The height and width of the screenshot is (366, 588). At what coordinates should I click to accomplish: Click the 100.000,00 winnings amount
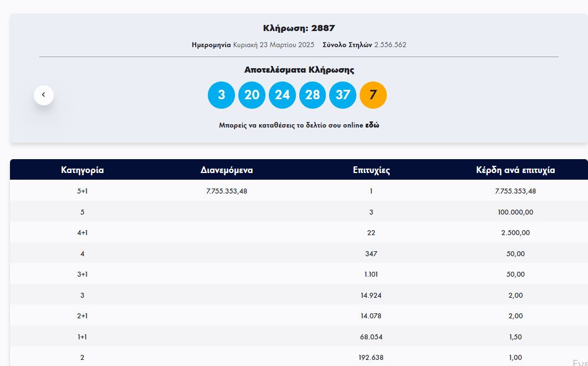(515, 212)
